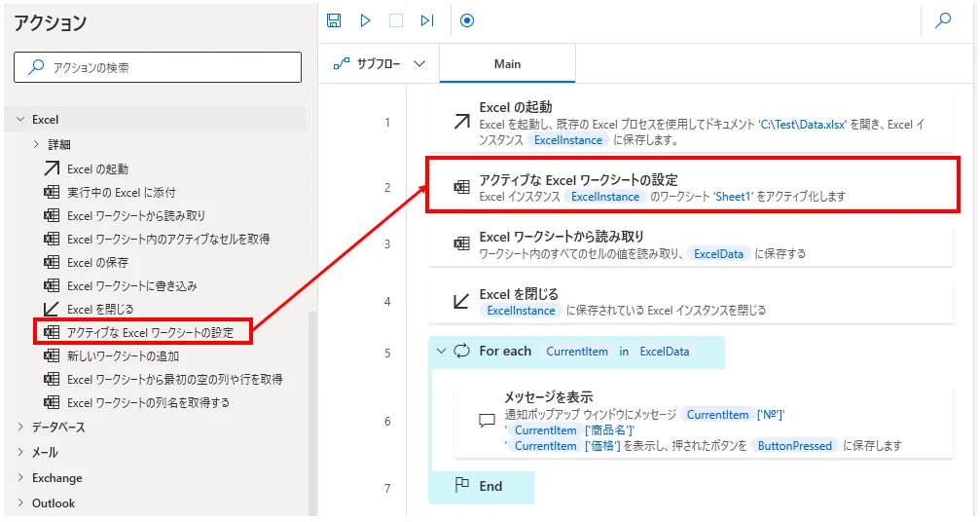Click the Run next action step icon
The width and height of the screenshot is (980, 522).
pyautogui.click(x=427, y=20)
